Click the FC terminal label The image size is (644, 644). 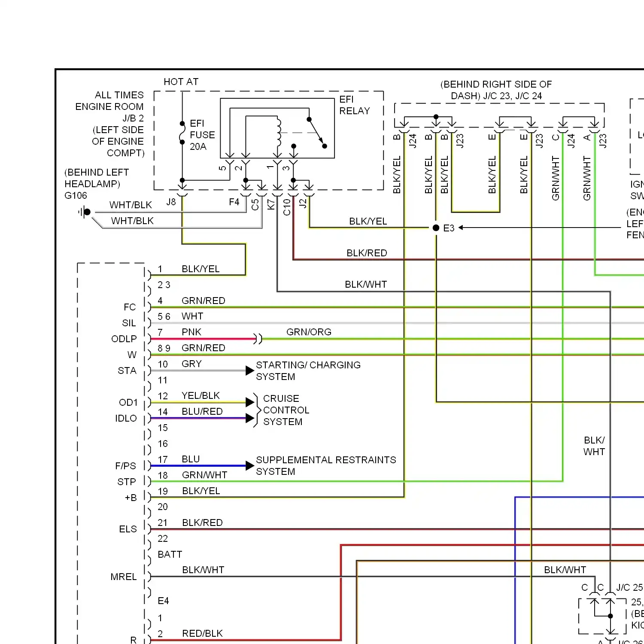[130, 307]
